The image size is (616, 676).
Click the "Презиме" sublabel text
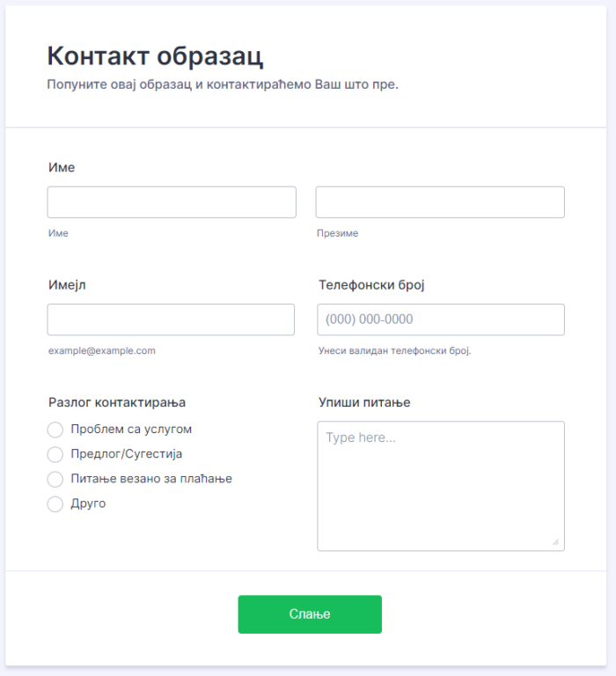[x=337, y=233]
